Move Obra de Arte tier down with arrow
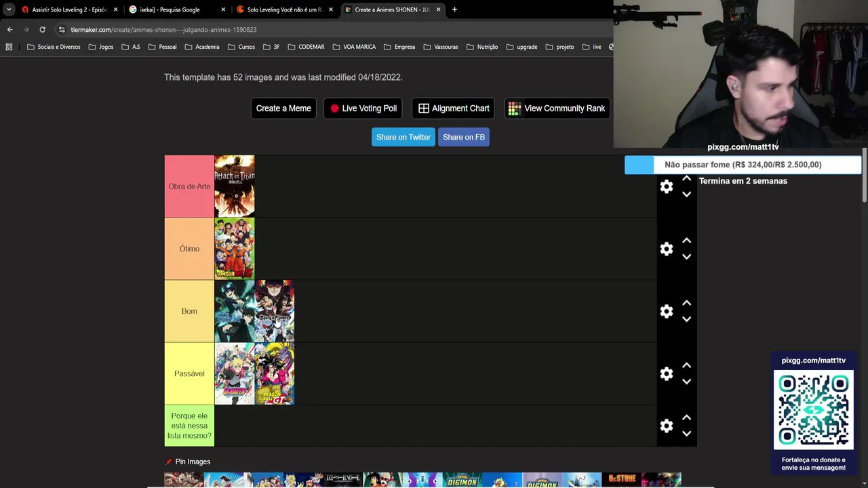The height and width of the screenshot is (488, 868). point(686,195)
